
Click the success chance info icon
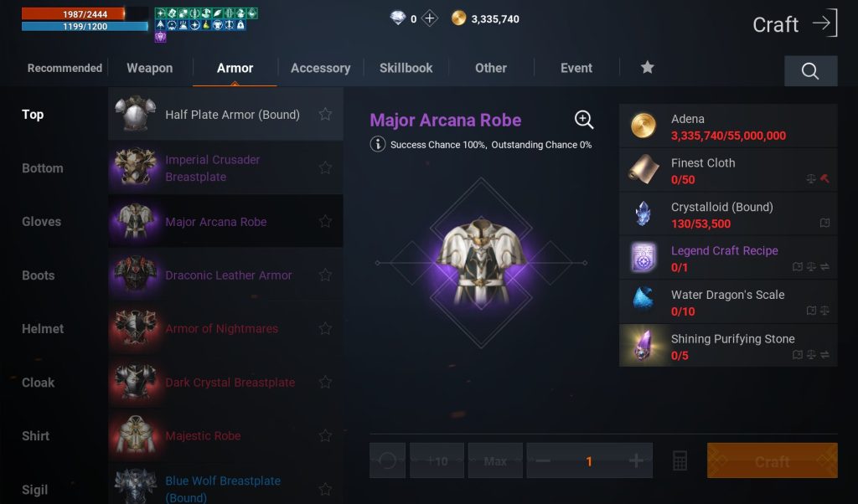tap(378, 144)
